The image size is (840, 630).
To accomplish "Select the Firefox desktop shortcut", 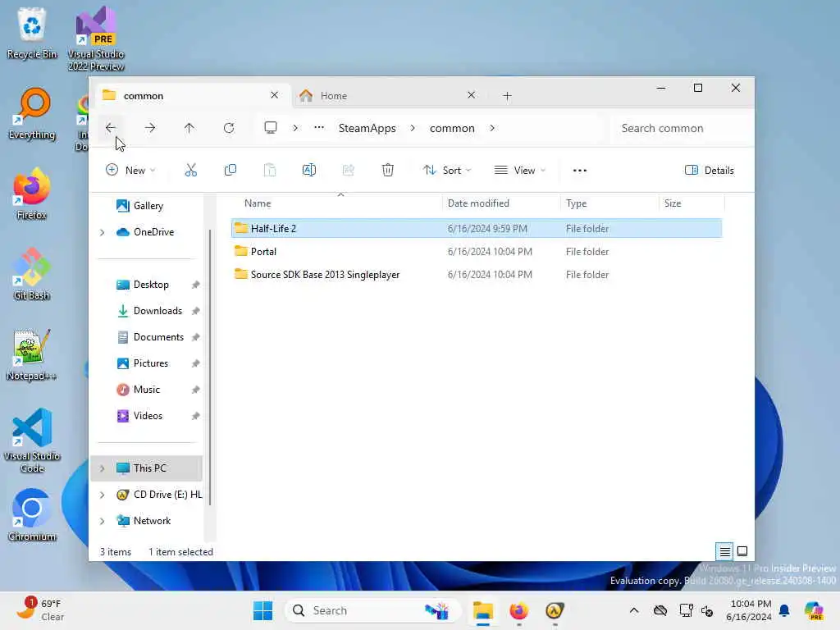I will point(32,194).
